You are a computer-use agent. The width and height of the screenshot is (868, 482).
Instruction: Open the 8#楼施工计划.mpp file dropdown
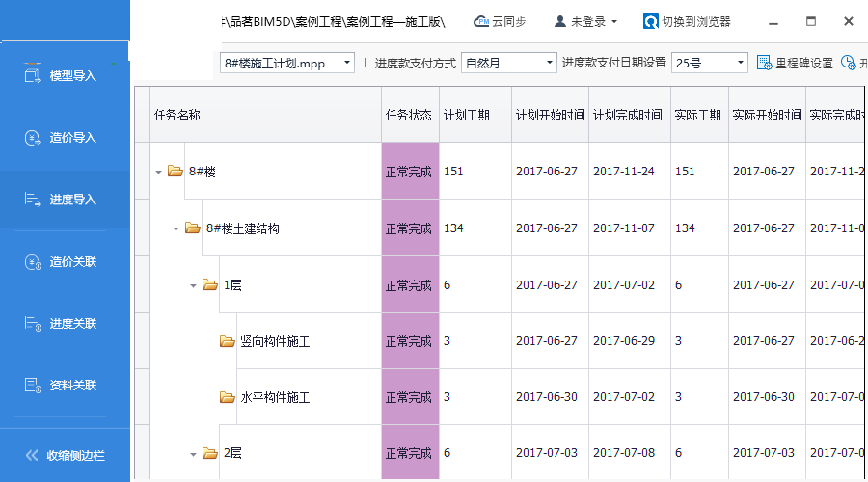pos(346,64)
